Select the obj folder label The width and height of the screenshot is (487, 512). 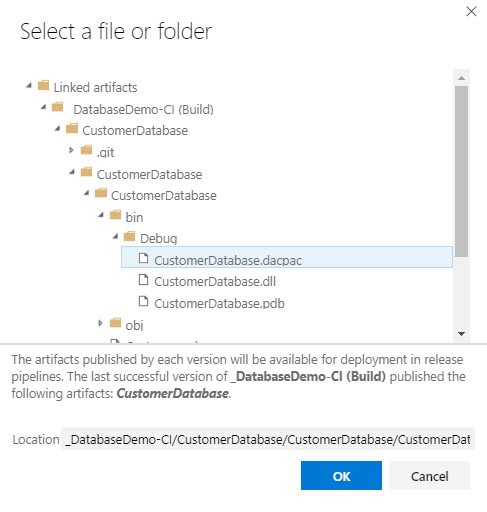(134, 325)
